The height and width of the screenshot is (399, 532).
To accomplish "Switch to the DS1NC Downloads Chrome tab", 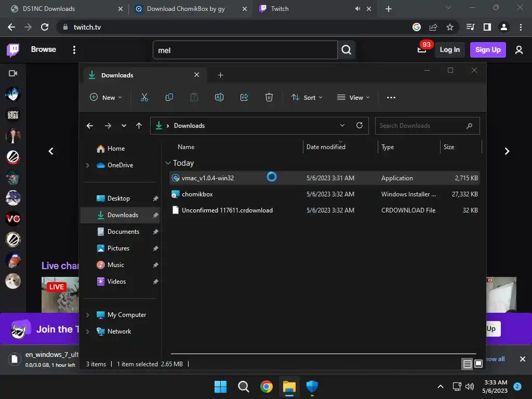I will (x=63, y=9).
